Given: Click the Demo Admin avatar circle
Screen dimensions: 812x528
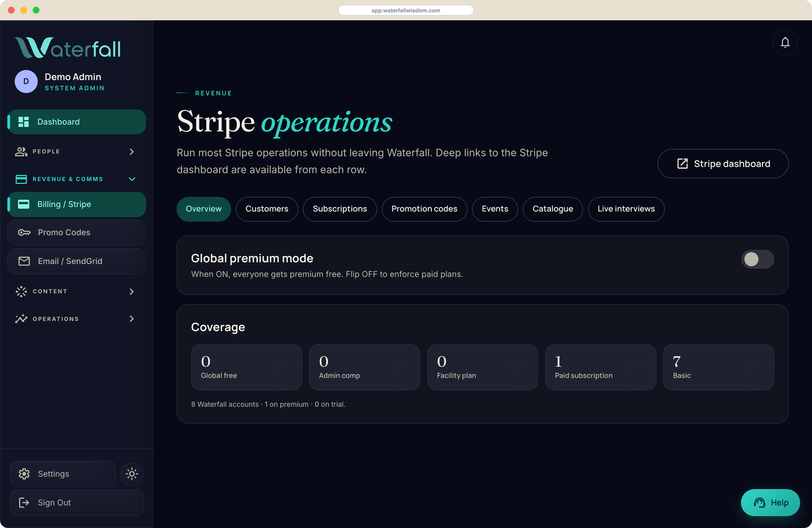Looking at the screenshot, I should point(26,81).
